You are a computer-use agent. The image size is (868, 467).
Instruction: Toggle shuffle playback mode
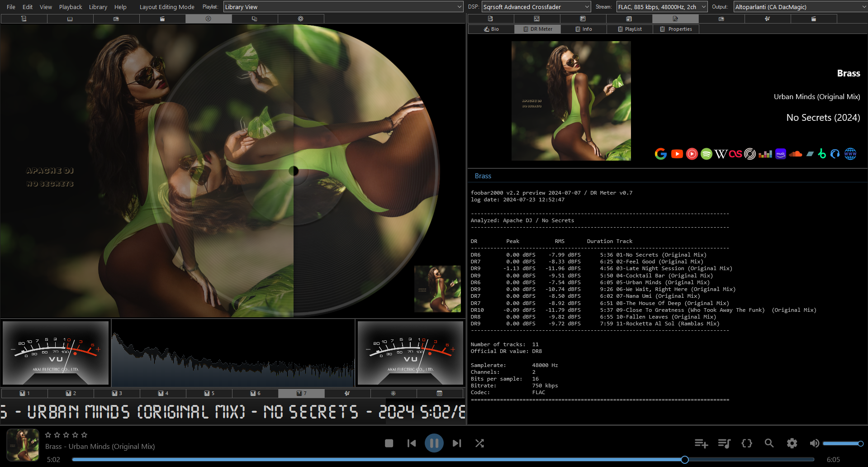(480, 443)
